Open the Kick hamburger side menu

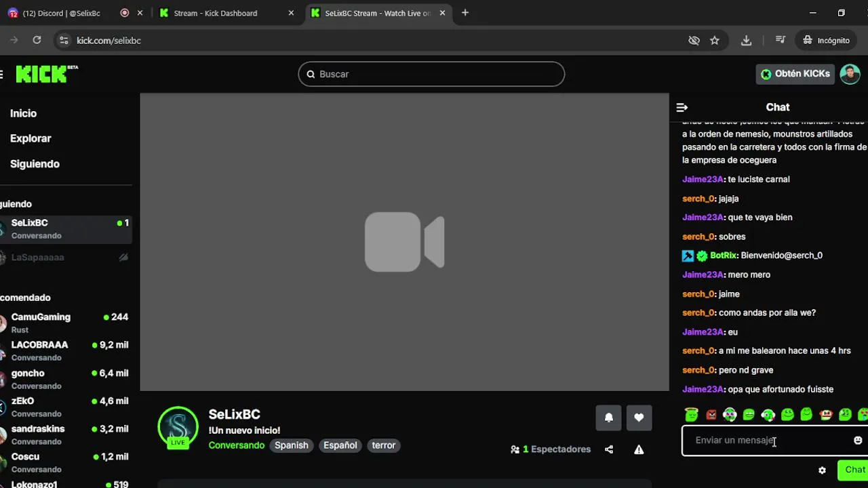(x=2, y=74)
